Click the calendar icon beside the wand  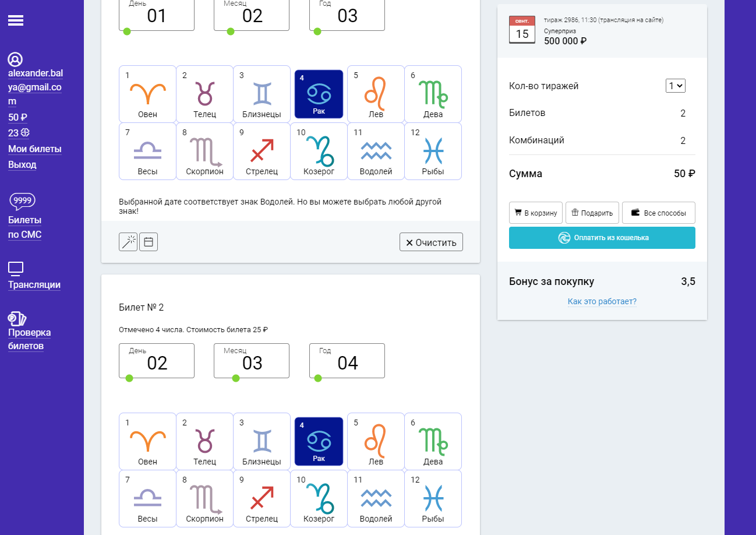149,242
